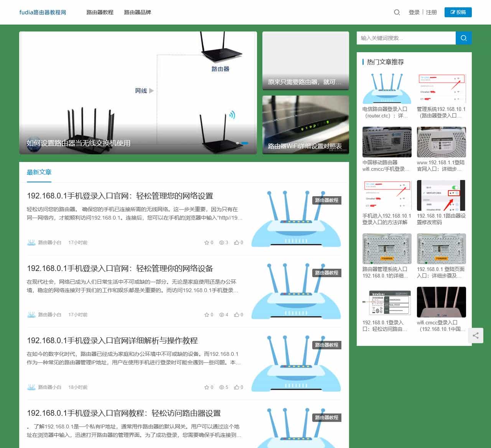This screenshot has height=448, width=491.
Task: Click the view count icon for '轻松管理您的网络设置'
Action: pyautogui.click(x=221, y=243)
